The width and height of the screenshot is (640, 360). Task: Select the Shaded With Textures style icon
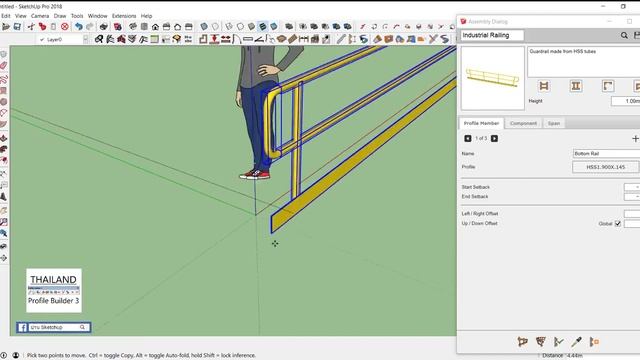[x=263, y=27]
